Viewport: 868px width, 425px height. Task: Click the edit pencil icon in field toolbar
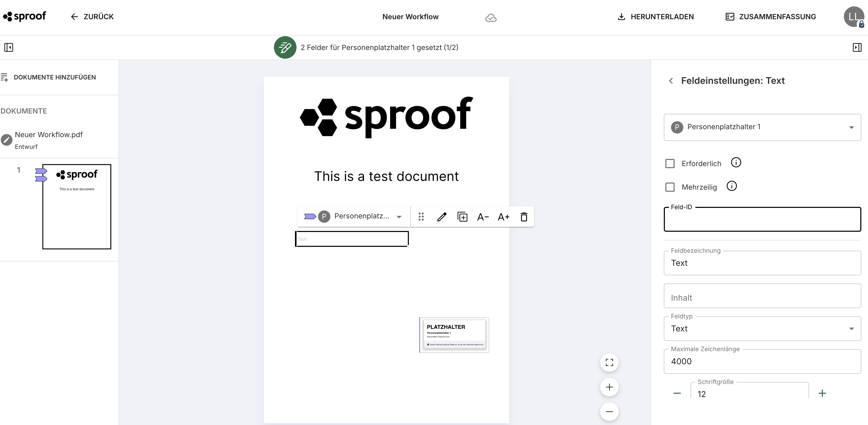[x=442, y=217]
